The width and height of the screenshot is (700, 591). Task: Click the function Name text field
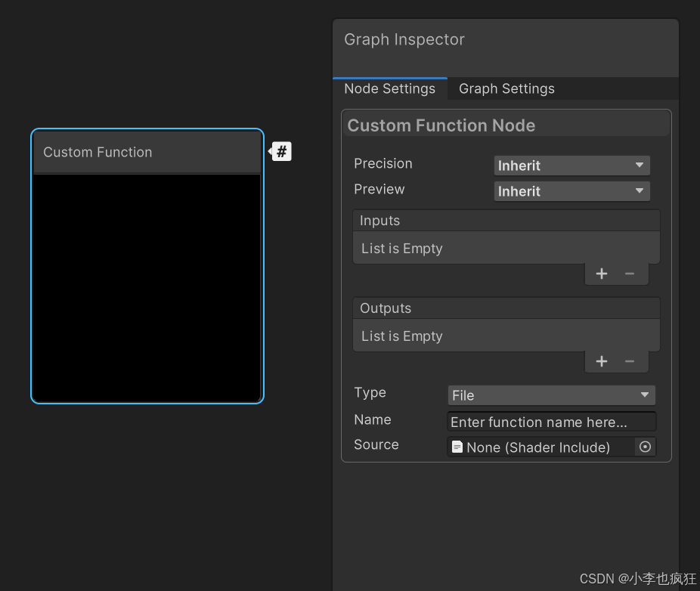point(551,422)
